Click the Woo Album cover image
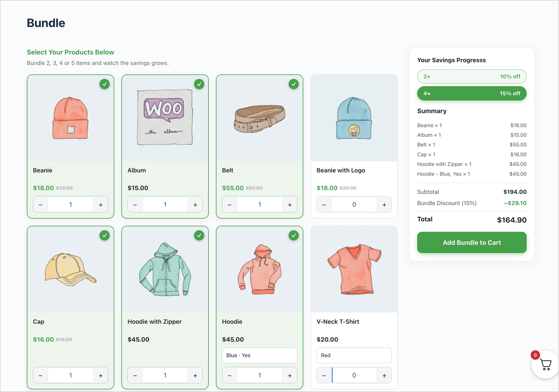This screenshot has height=392, width=559. coord(165,118)
